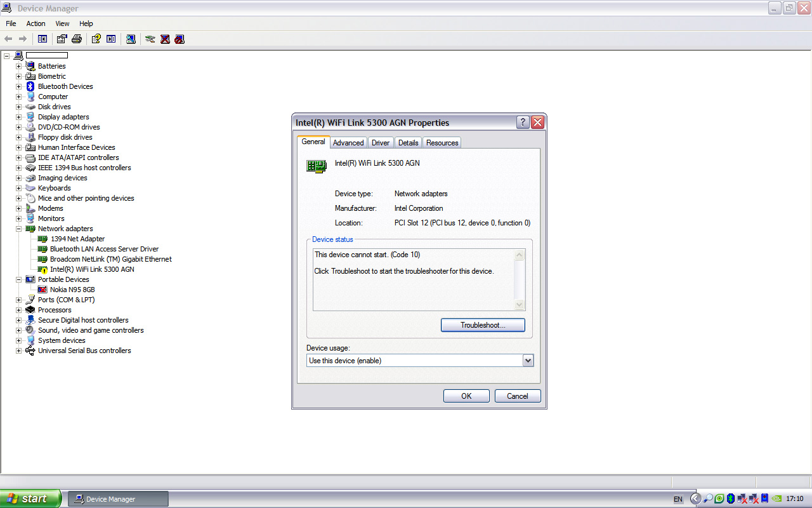Click the Back arrow in the toolbar
Screen dimensions: 812x508
point(9,39)
